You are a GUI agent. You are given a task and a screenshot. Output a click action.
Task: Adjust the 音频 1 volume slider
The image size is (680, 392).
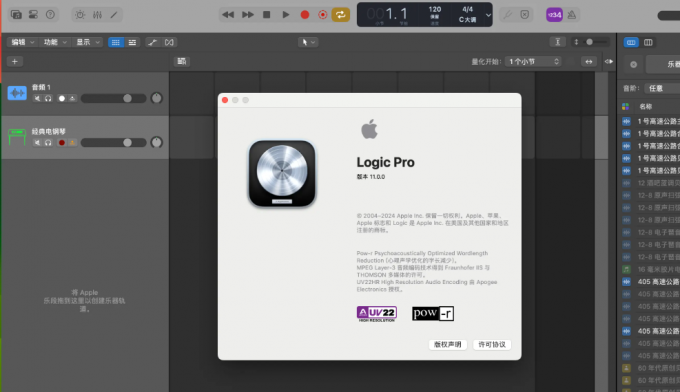tap(114, 98)
